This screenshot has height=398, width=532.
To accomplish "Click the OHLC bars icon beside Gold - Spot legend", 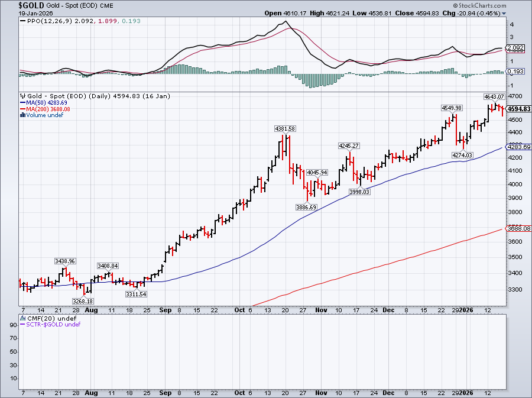I will coord(22,96).
